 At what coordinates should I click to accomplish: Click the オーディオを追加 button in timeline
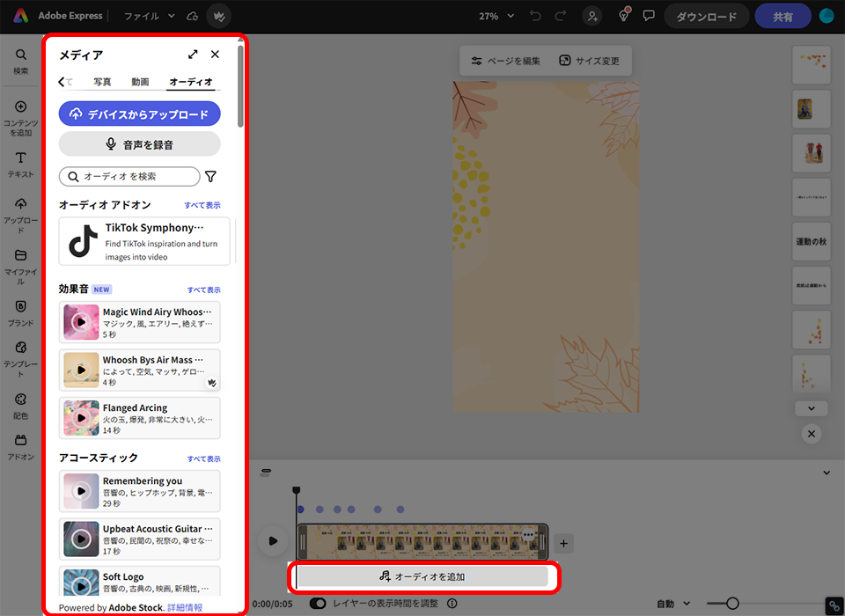coord(422,576)
